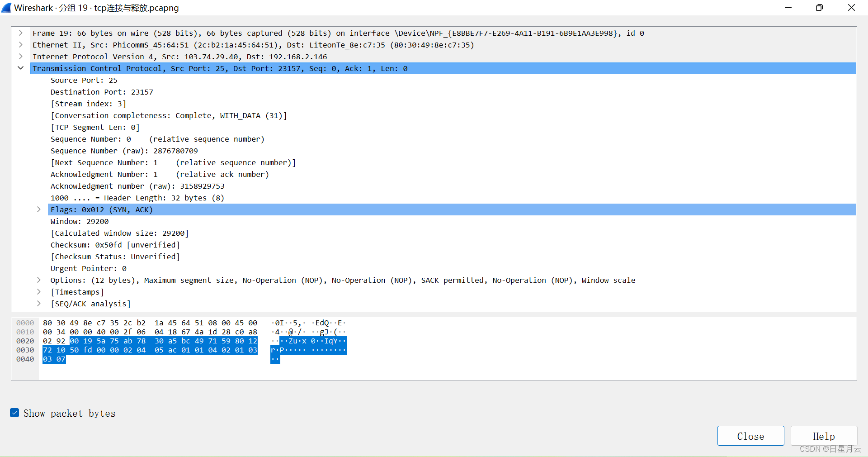Screen dimensions: 868x457
Task: Select Checksum Status: Unverified line
Action: pyautogui.click(x=115, y=257)
